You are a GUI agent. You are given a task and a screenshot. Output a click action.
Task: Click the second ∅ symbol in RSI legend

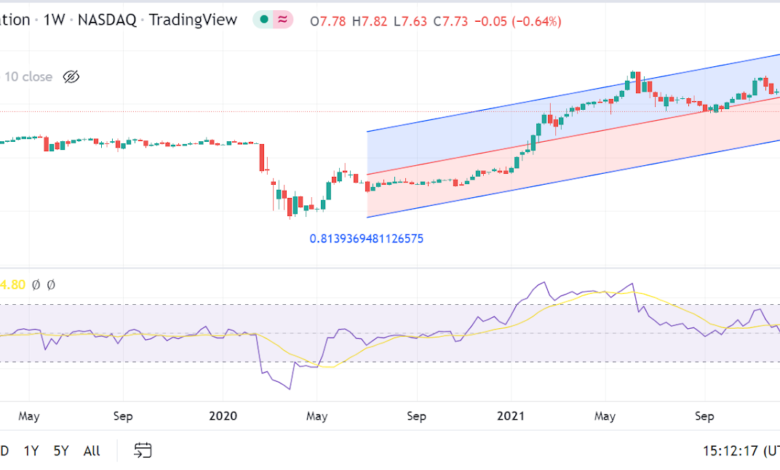(x=51, y=285)
